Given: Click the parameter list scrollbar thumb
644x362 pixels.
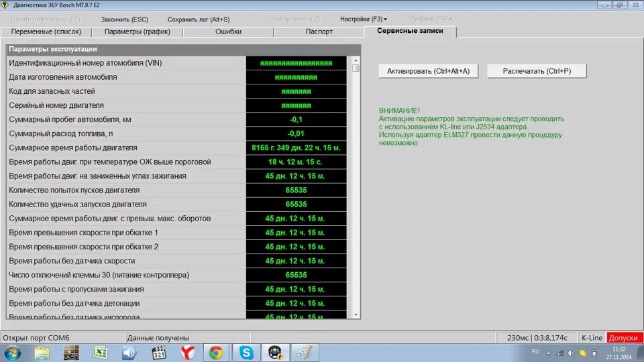Looking at the screenshot, I should [x=356, y=68].
